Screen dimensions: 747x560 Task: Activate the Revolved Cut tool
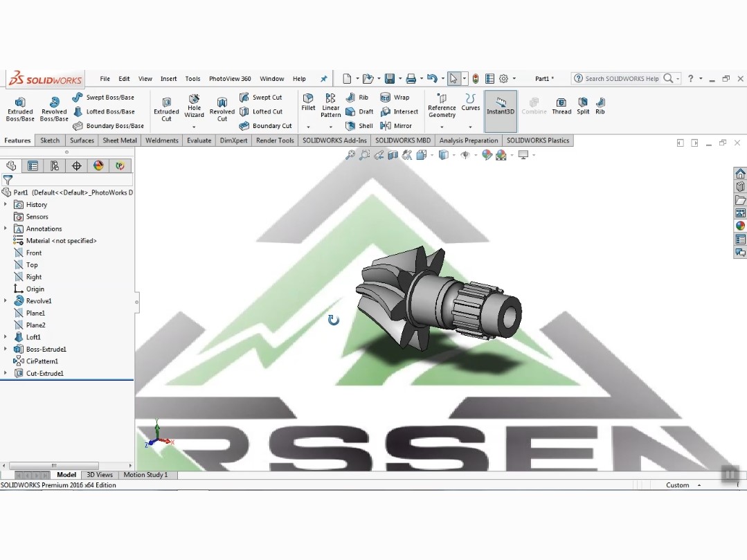[222, 109]
